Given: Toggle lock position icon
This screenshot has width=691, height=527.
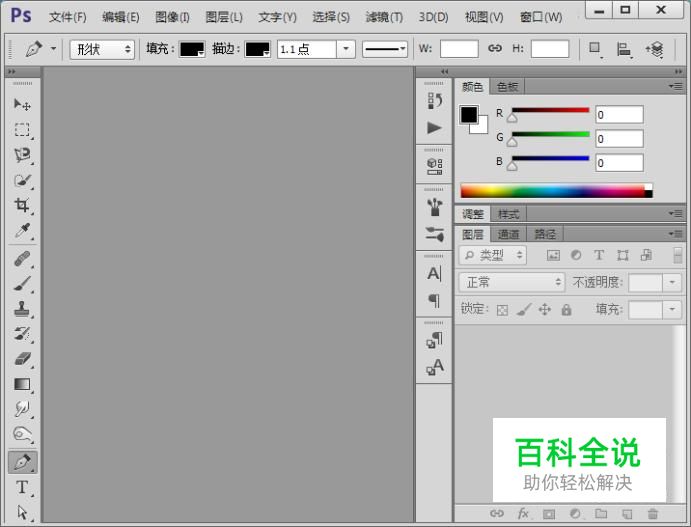Looking at the screenshot, I should click(x=545, y=310).
